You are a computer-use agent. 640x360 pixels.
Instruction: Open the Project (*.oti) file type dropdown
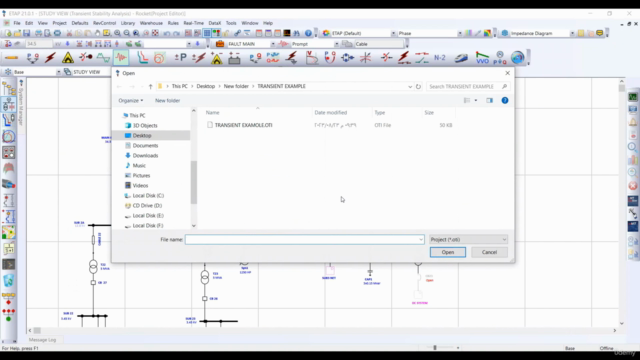pos(468,240)
